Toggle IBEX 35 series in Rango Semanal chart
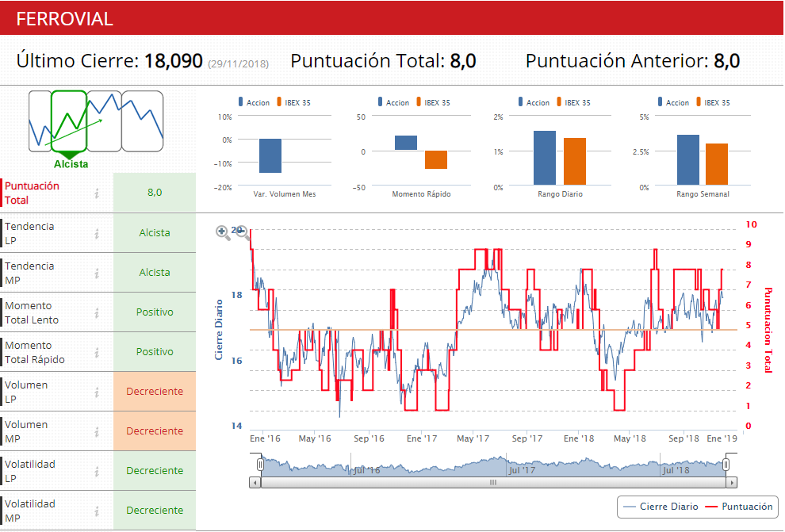Image resolution: width=785 pixels, height=532 pixels. [x=714, y=102]
